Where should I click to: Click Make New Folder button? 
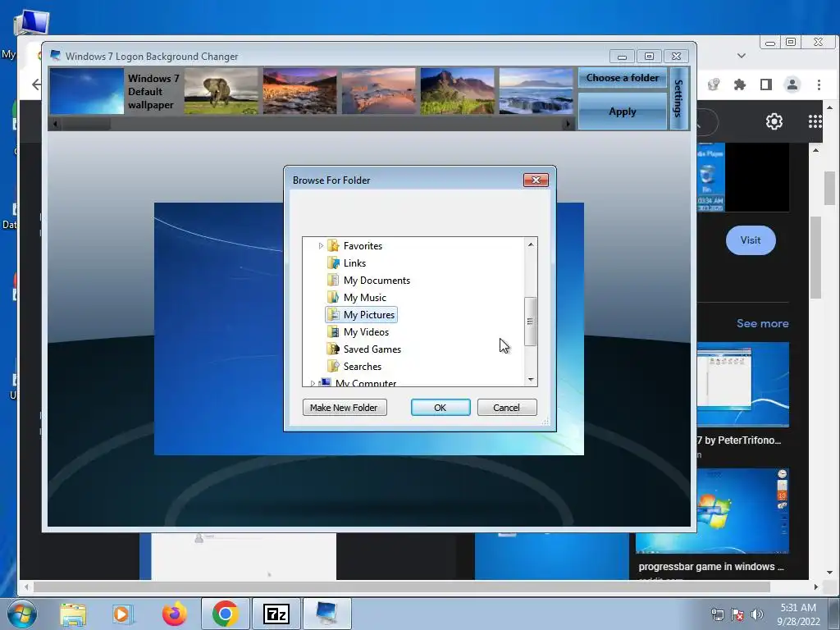coord(345,408)
